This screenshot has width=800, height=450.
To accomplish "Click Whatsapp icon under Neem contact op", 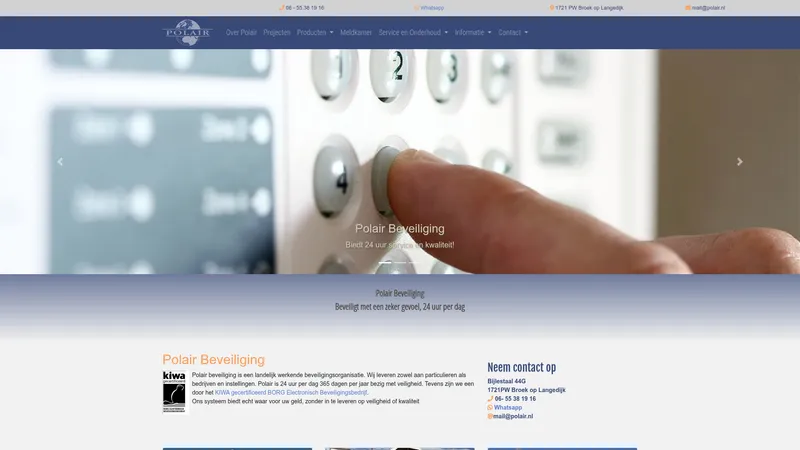I will point(490,408).
